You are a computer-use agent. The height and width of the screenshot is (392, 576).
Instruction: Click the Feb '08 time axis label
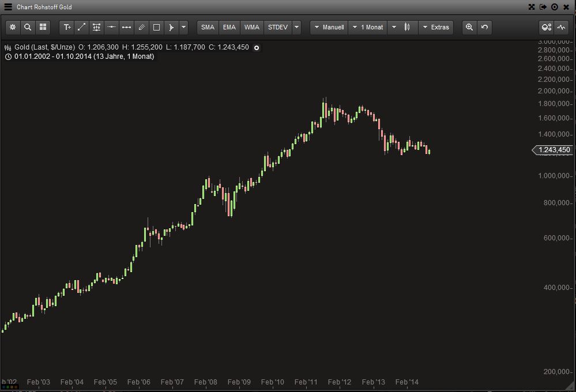[206, 382]
